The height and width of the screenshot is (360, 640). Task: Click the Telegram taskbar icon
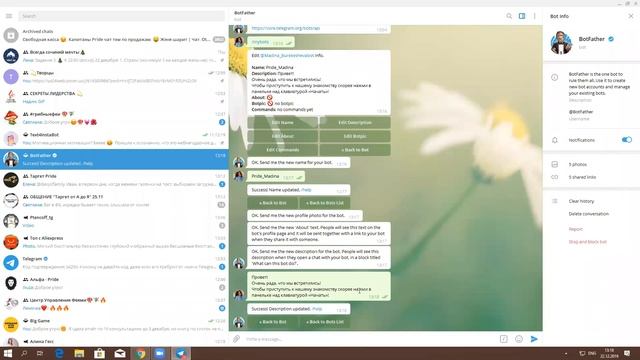coord(181,353)
